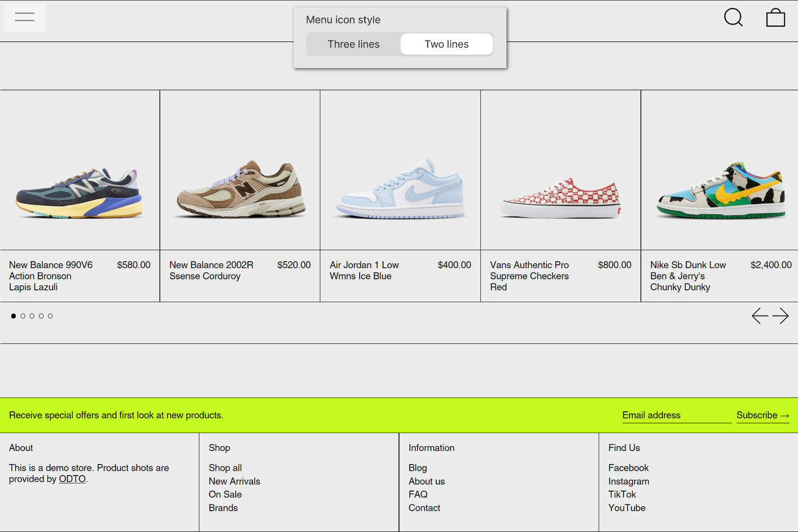Select the last carousel pagination dot
The height and width of the screenshot is (532, 798).
[x=50, y=315]
